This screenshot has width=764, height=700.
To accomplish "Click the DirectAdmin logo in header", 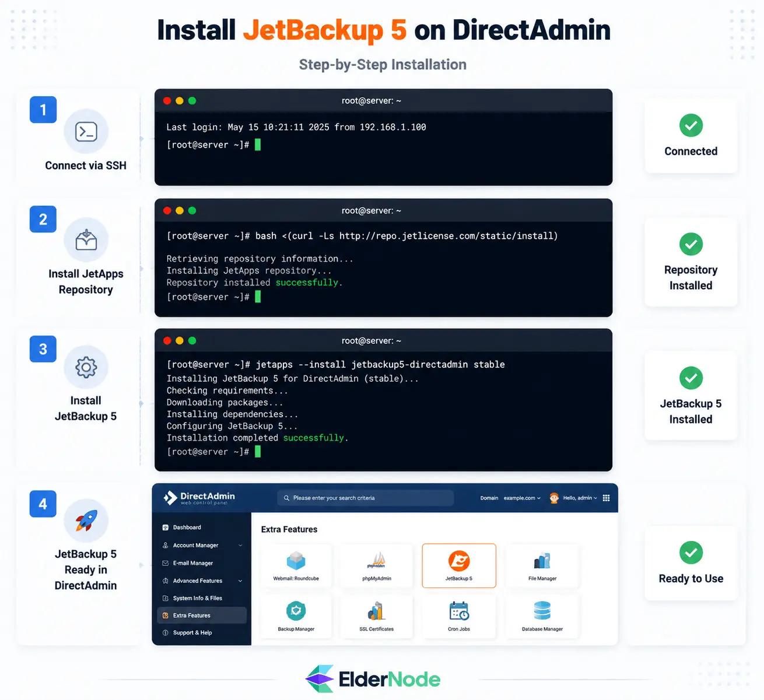I will point(199,498).
